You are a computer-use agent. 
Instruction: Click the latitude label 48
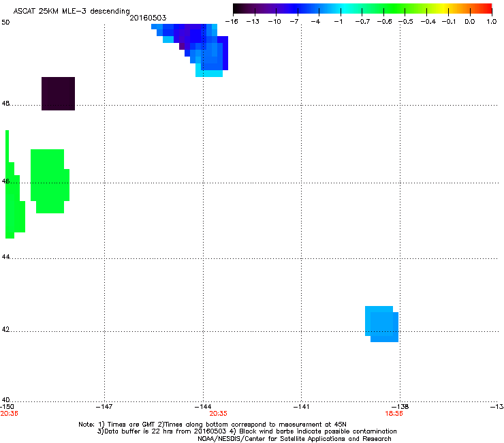[x=5, y=104]
